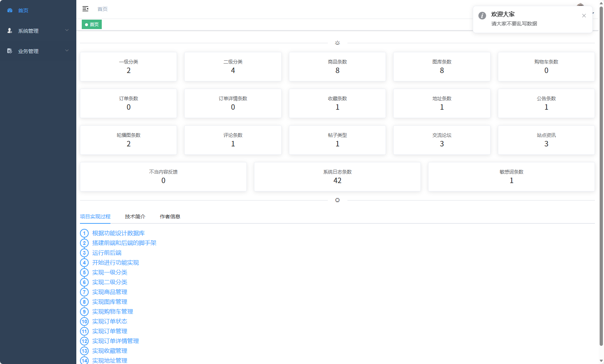
Task: Click the 不当内容反馈 statistics card
Action: 163,177
